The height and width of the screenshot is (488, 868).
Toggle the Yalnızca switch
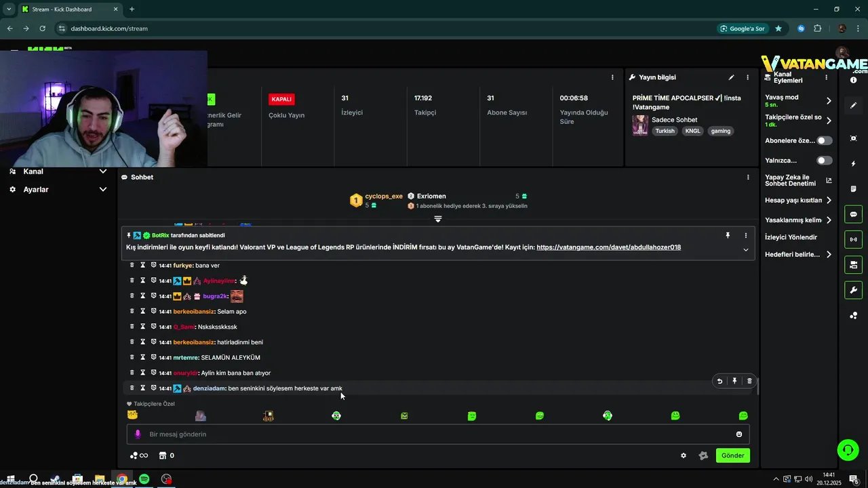pos(825,161)
